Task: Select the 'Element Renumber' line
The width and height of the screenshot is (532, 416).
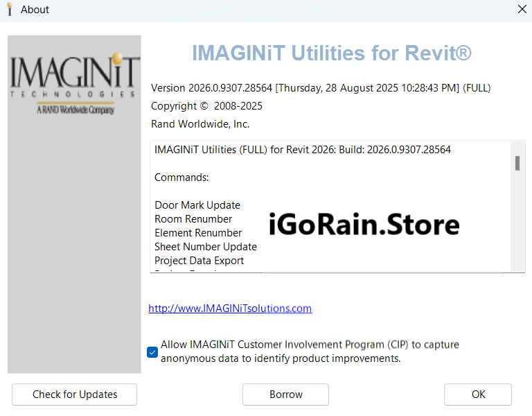Action: point(198,233)
